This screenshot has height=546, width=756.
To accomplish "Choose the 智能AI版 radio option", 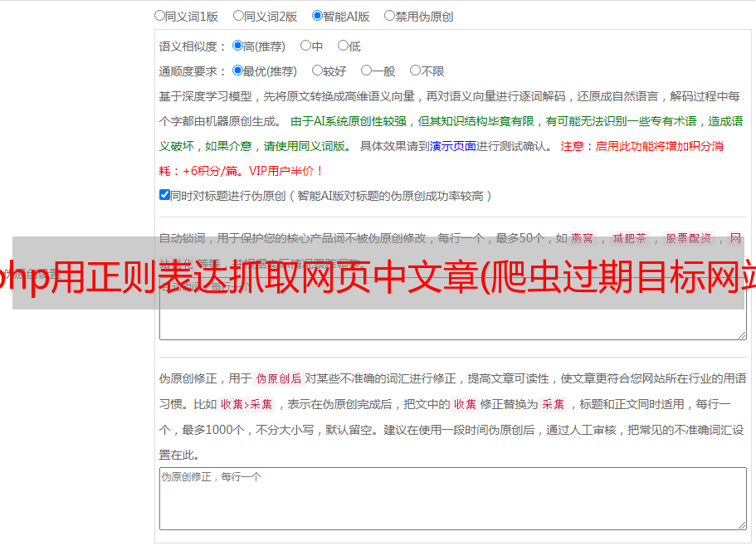I will pyautogui.click(x=317, y=16).
